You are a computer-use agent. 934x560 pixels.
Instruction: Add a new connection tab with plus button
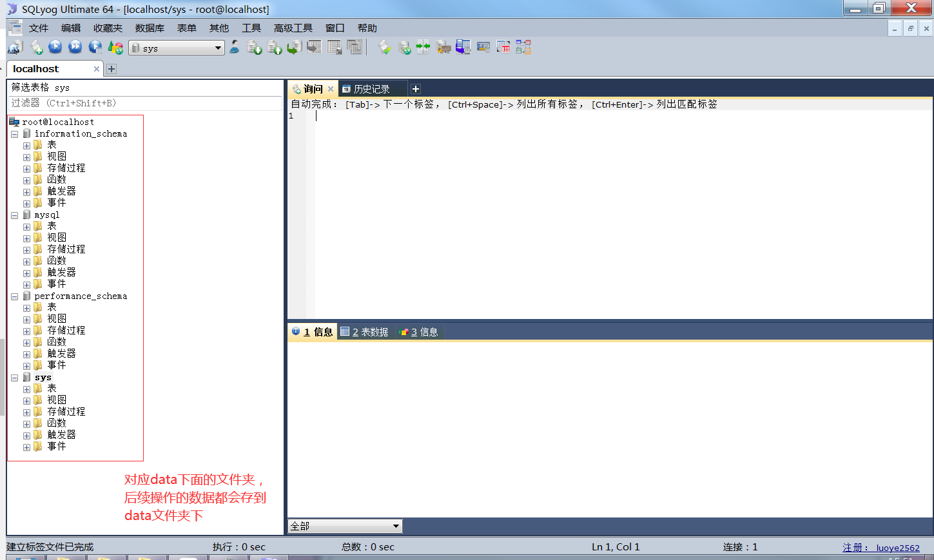[112, 69]
